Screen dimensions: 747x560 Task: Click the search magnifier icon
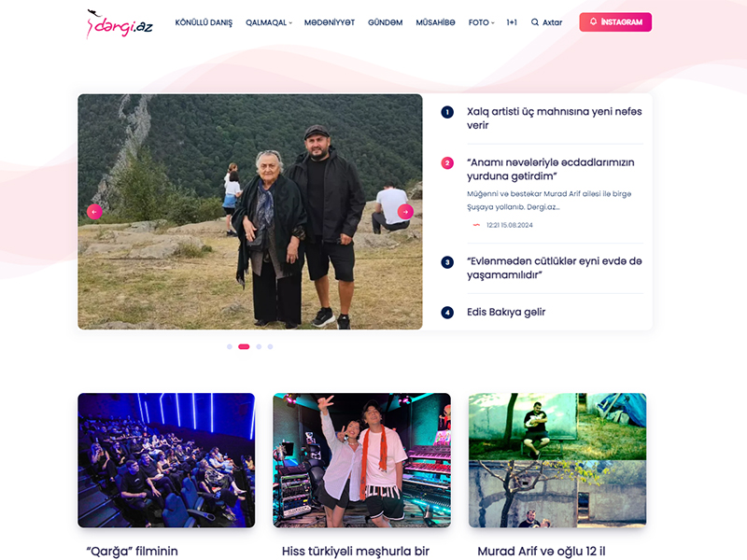click(535, 22)
